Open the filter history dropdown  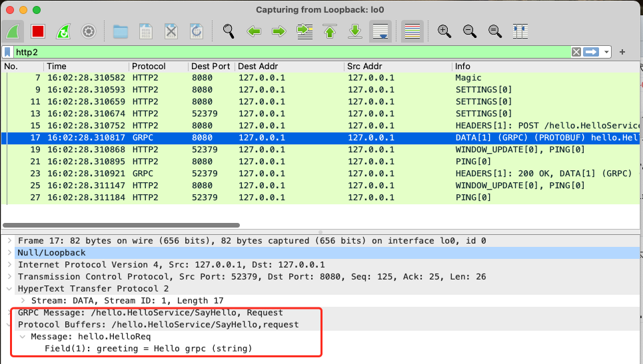(606, 53)
